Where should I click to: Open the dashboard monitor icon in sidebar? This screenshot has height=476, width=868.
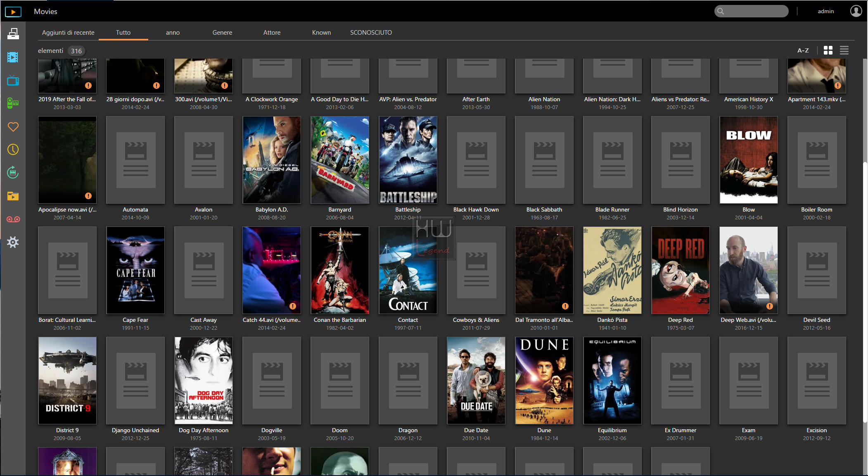pos(13,34)
